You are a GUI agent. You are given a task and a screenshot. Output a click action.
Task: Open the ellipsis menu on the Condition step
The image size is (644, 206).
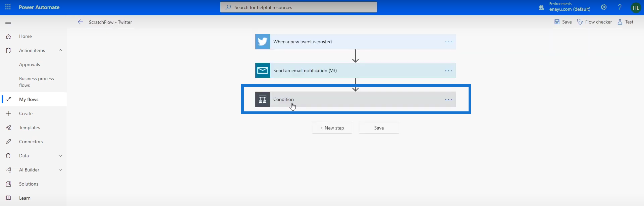point(448,100)
